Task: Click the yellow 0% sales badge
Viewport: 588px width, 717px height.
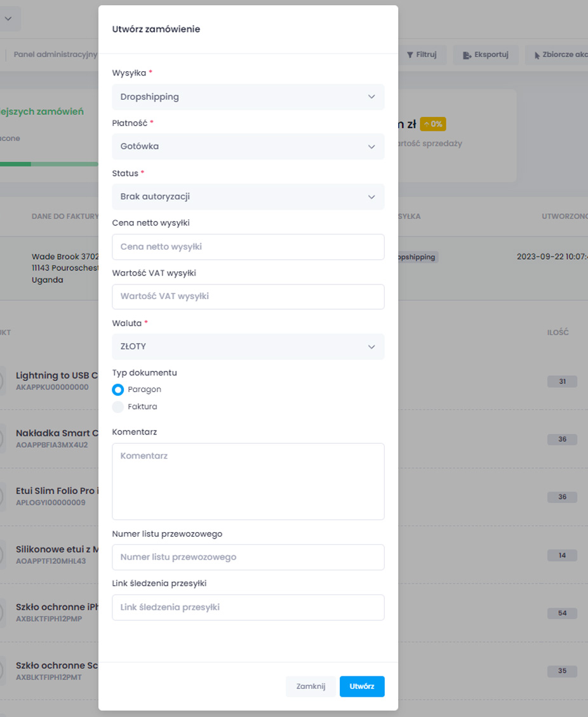Action: [433, 124]
